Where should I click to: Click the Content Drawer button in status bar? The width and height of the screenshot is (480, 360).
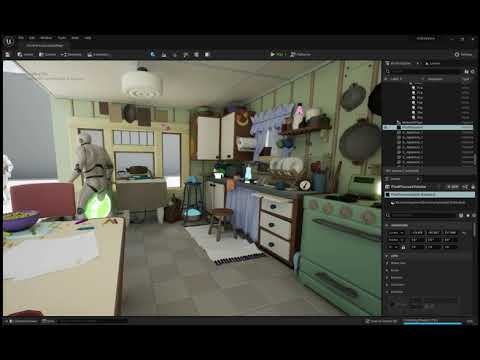click(x=23, y=321)
